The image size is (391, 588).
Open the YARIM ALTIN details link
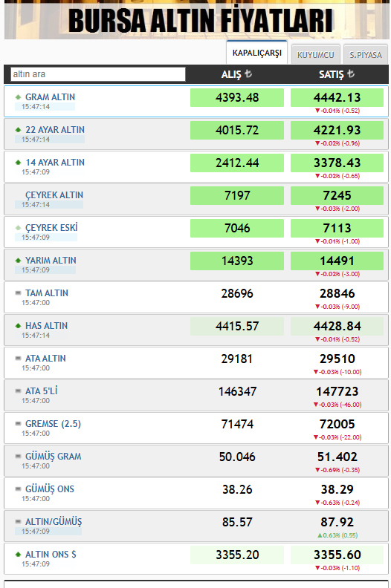pos(51,261)
